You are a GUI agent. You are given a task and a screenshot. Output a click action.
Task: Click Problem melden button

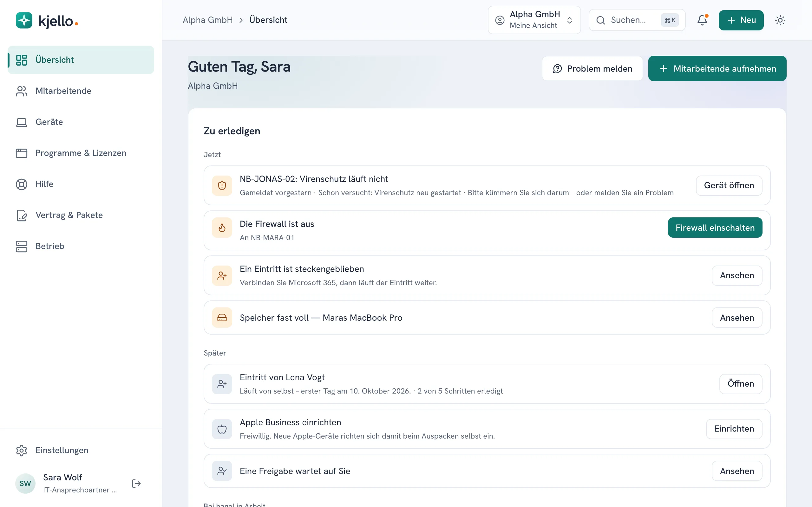pos(592,68)
